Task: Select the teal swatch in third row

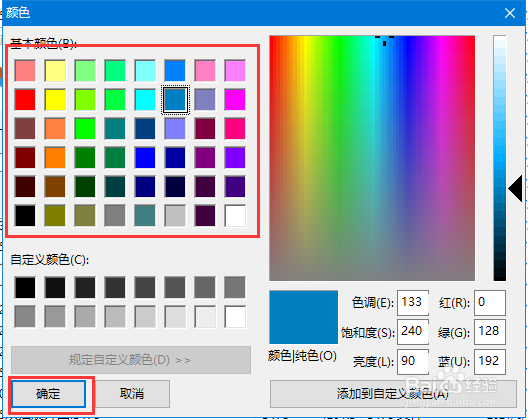Action: [115, 129]
